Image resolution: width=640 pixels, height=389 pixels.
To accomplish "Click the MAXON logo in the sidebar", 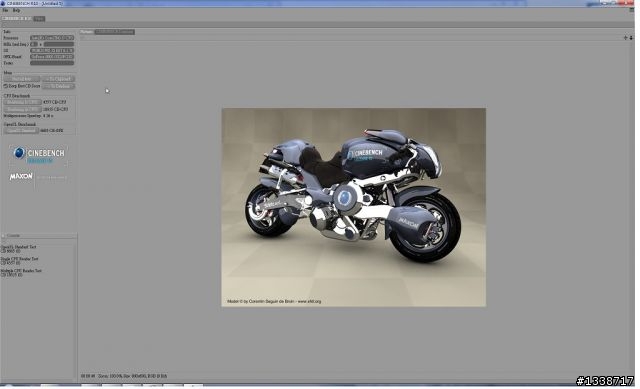I will click(x=21, y=176).
